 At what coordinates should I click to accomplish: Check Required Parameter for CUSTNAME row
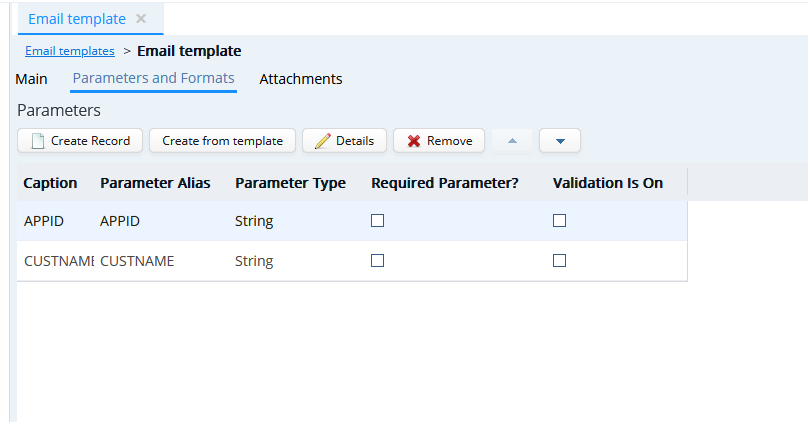tap(378, 261)
